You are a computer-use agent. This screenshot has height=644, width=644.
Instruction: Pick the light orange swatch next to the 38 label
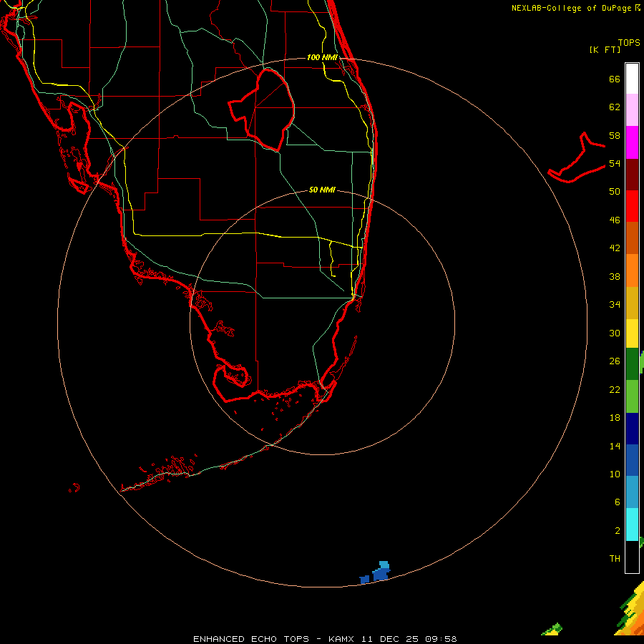(632, 270)
